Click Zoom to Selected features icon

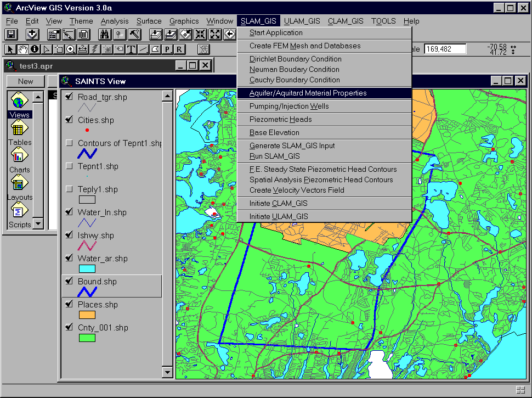pos(185,34)
